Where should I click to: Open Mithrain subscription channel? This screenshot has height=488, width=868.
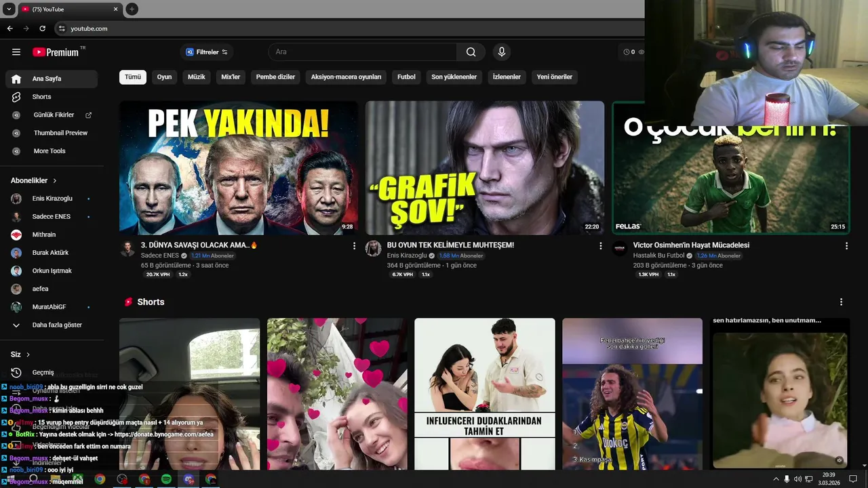pos(52,235)
